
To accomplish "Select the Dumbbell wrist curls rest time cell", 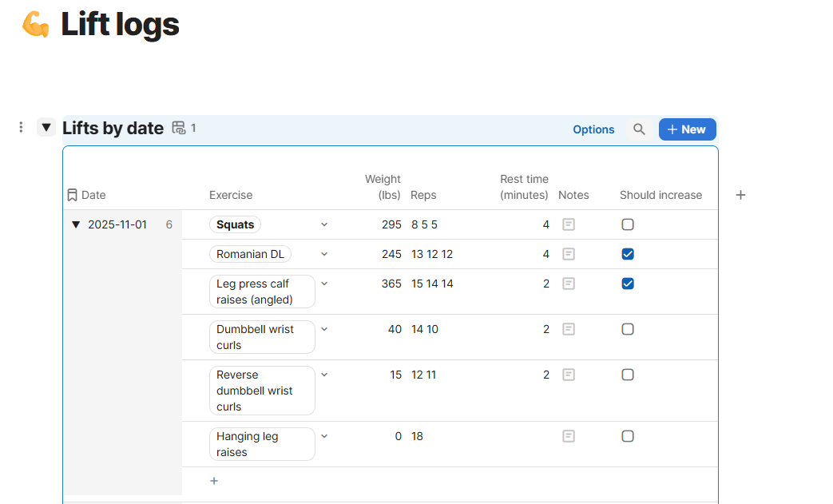I will [546, 329].
